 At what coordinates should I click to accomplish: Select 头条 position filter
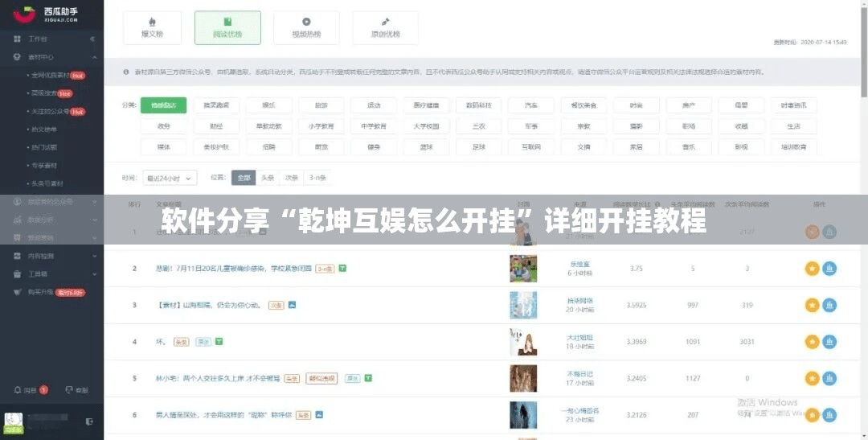tap(268, 178)
